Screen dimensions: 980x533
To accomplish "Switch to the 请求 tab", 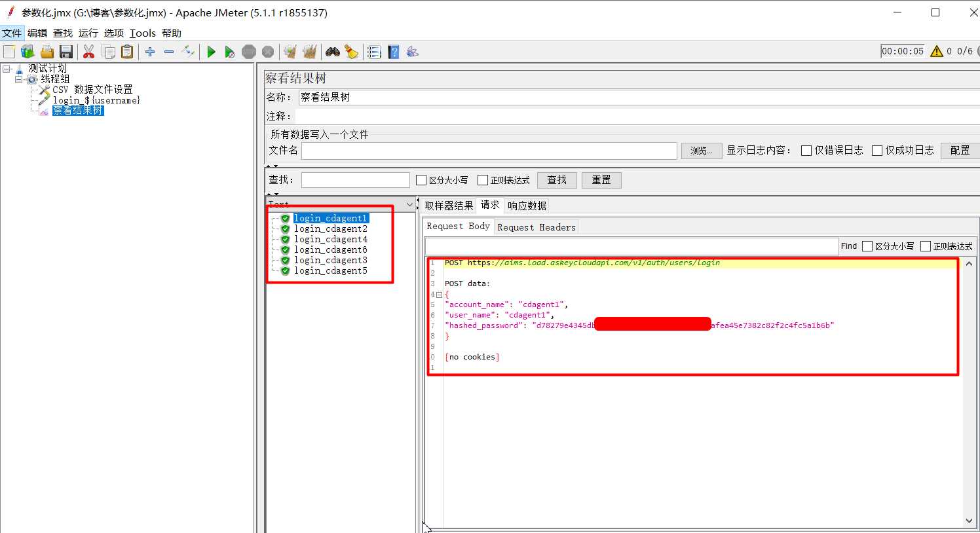I will tap(490, 205).
